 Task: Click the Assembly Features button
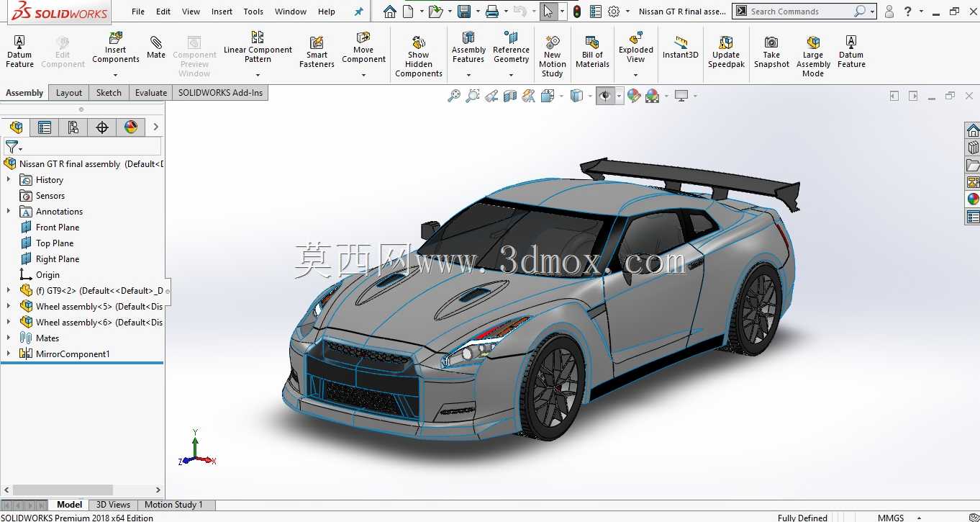(468, 48)
